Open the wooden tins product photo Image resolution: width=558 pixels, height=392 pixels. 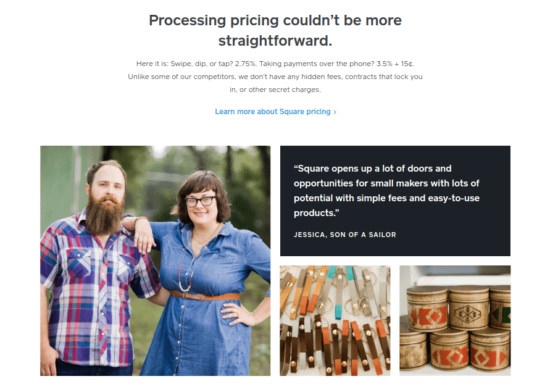[455, 320]
